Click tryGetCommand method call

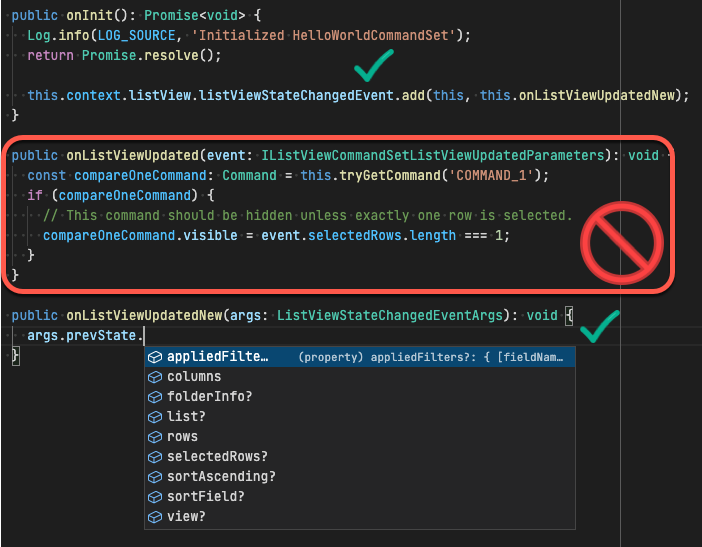tap(390, 175)
